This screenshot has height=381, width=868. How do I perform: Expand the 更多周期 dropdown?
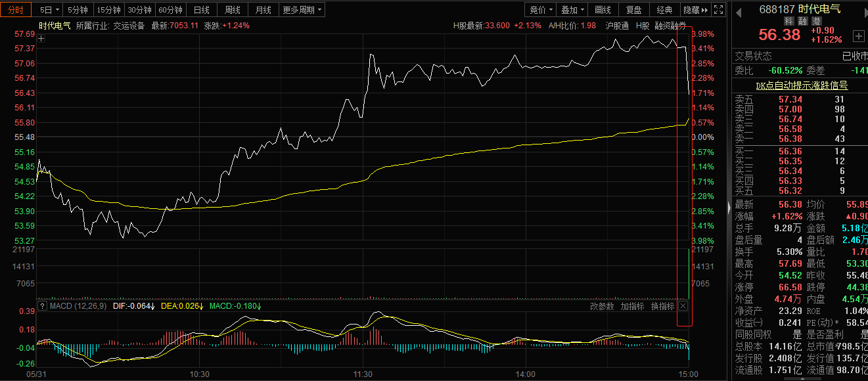point(302,10)
